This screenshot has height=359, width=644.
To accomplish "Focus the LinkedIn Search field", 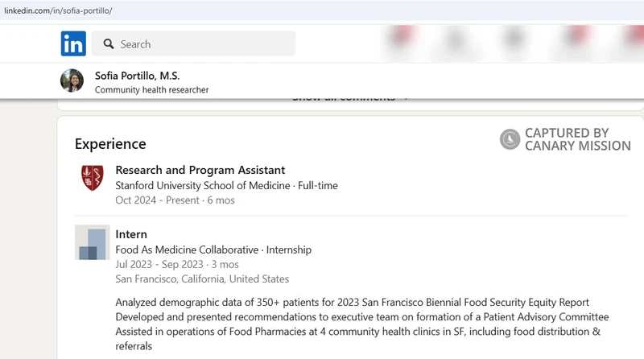I will 193,43.
